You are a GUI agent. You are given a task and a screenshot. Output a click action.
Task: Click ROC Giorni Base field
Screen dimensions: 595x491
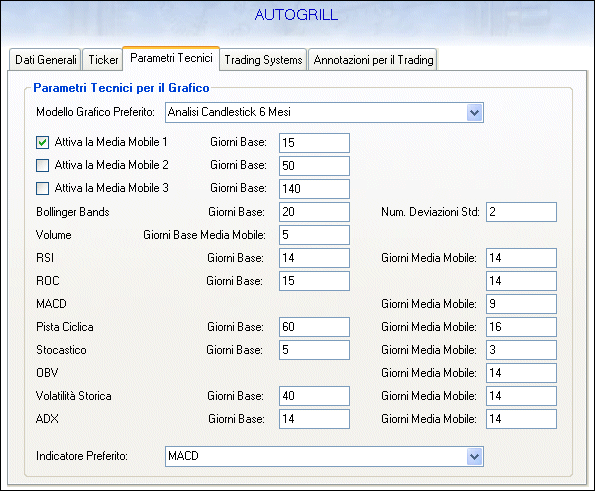pos(314,281)
